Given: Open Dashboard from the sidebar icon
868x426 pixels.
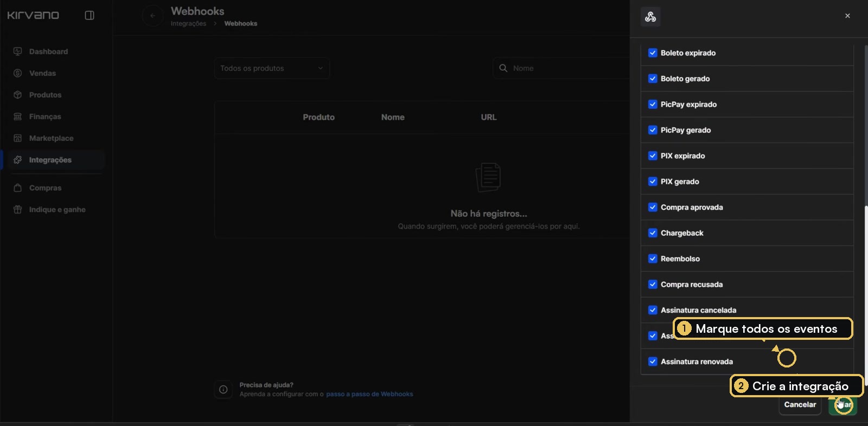Looking at the screenshot, I should click(x=17, y=51).
